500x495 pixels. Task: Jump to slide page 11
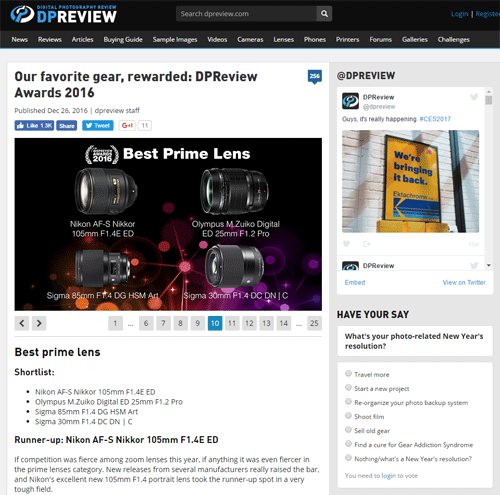pos(232,323)
